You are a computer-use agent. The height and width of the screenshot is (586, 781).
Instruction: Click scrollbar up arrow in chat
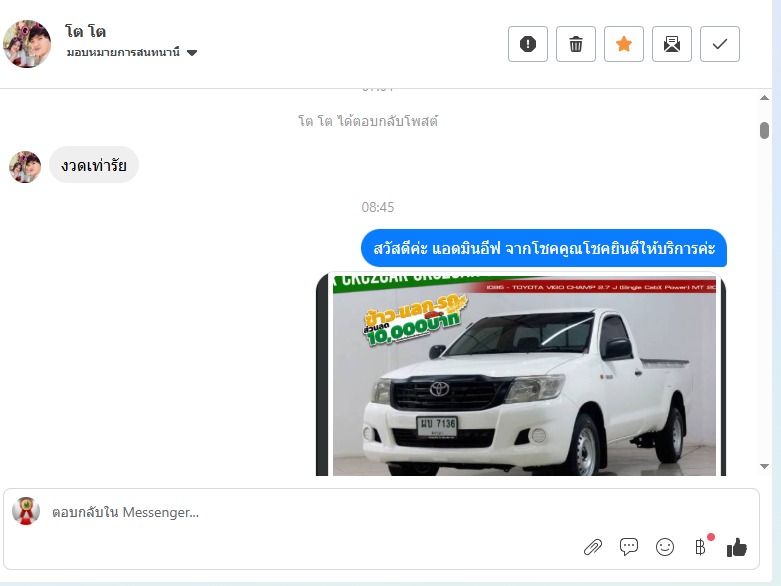[765, 98]
